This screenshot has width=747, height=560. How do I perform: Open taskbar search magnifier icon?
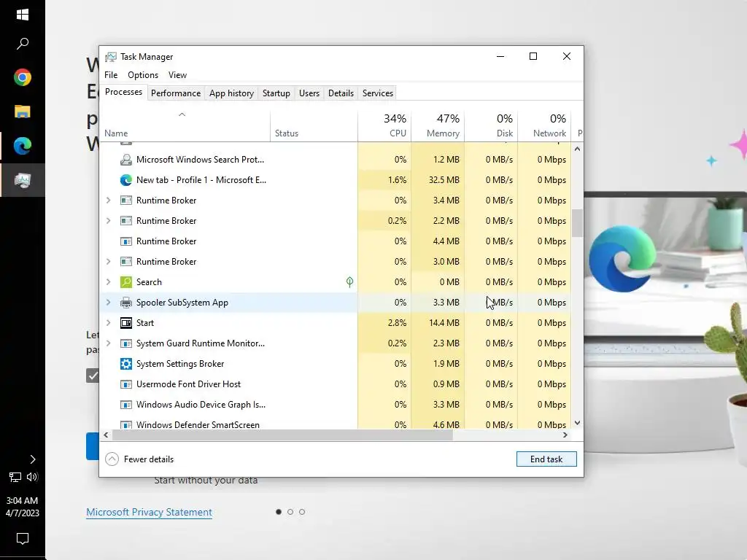pyautogui.click(x=23, y=44)
